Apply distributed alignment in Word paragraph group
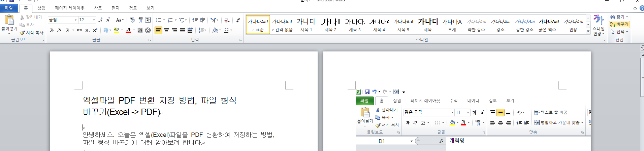The height and width of the screenshot is (151, 644). [x=190, y=30]
